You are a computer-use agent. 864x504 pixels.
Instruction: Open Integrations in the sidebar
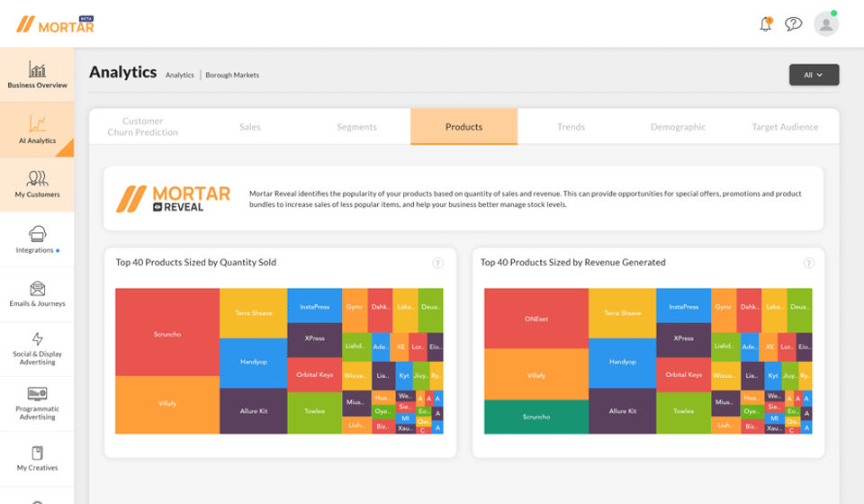point(37,239)
